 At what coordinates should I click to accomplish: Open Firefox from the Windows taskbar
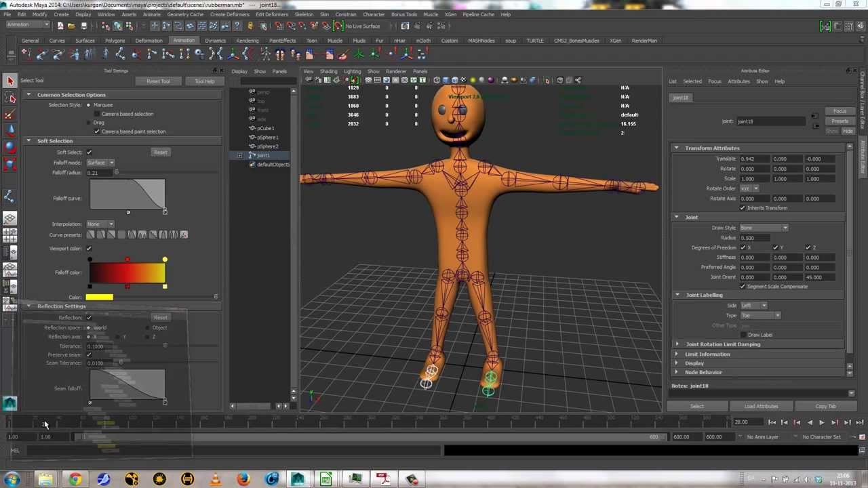(243, 479)
